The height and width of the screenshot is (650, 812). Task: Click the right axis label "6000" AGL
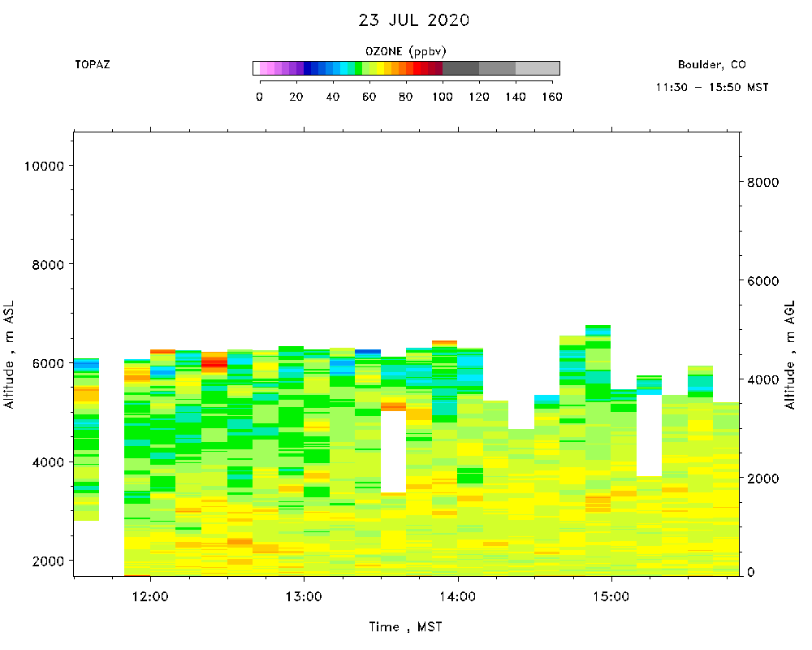762,281
